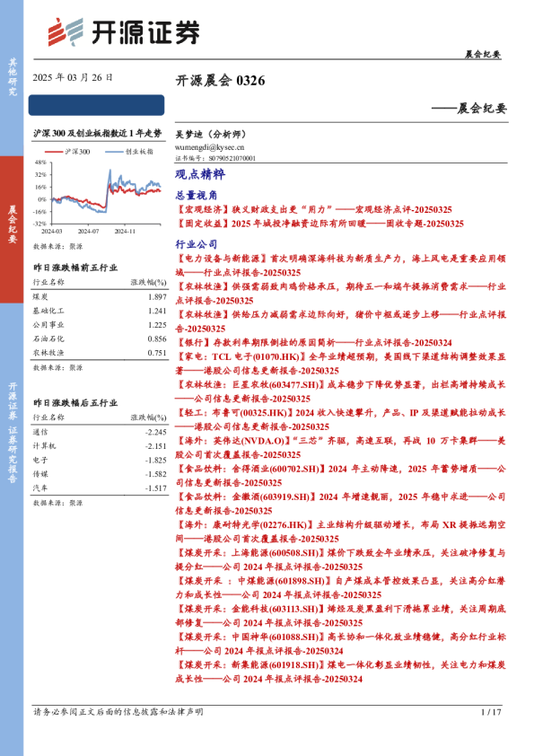Select the 其他研究 sidebar section
This screenshot has width=534, height=756.
pos(12,76)
